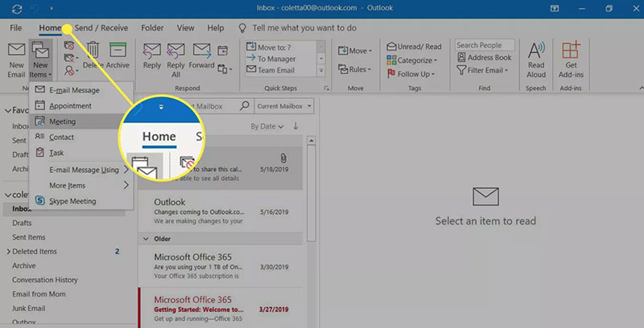Open the paperclip attachment email from 5/18/2019

pyautogui.click(x=221, y=169)
